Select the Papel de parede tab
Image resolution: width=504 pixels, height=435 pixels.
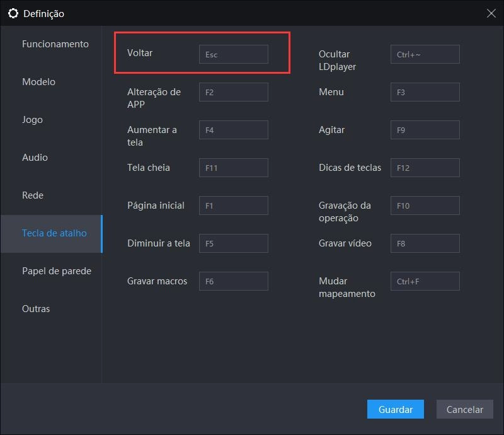pyautogui.click(x=56, y=271)
